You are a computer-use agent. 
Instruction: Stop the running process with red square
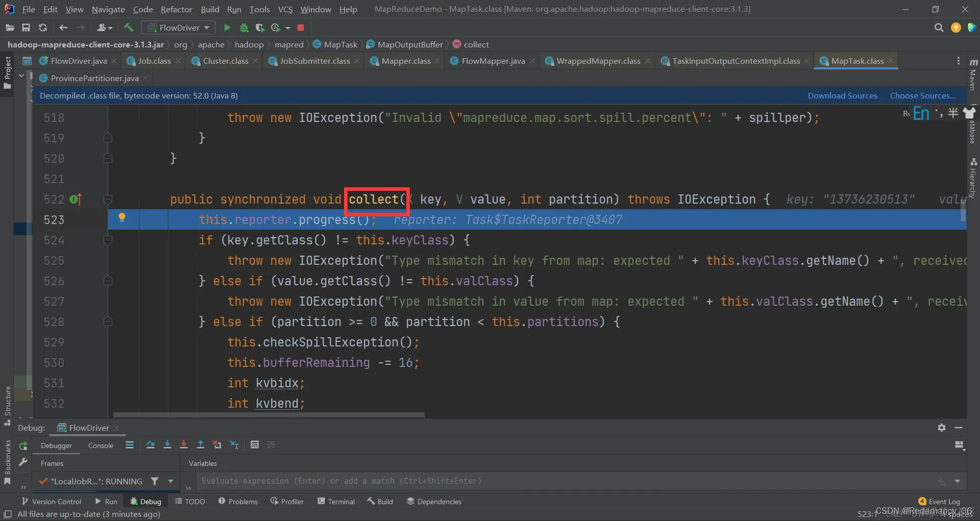[301, 28]
